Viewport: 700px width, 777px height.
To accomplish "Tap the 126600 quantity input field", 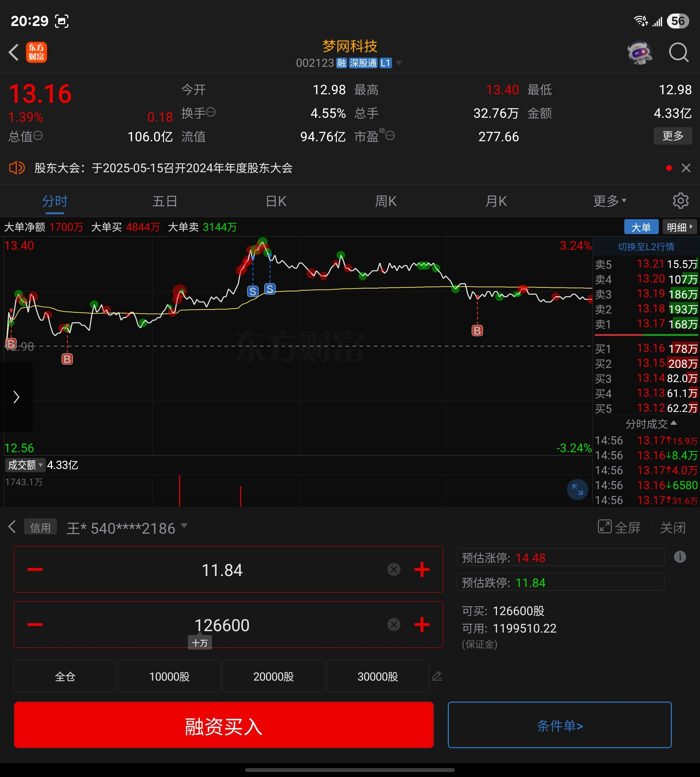I will [x=222, y=625].
